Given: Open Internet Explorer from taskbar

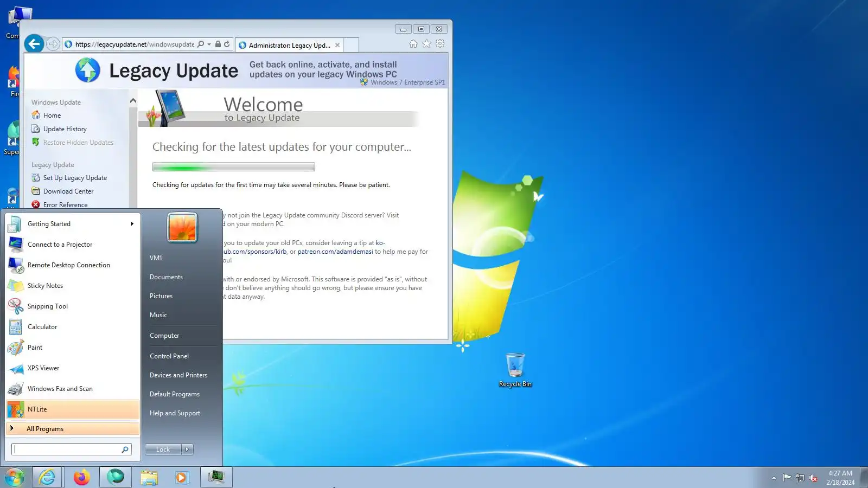Looking at the screenshot, I should point(47,478).
